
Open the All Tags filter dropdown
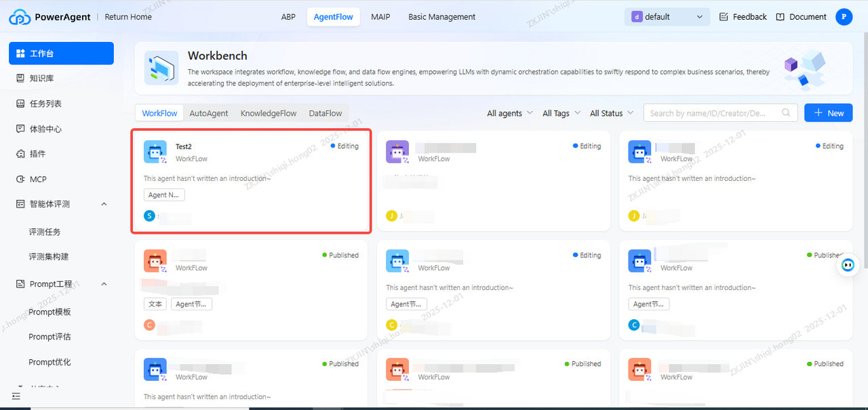click(561, 113)
